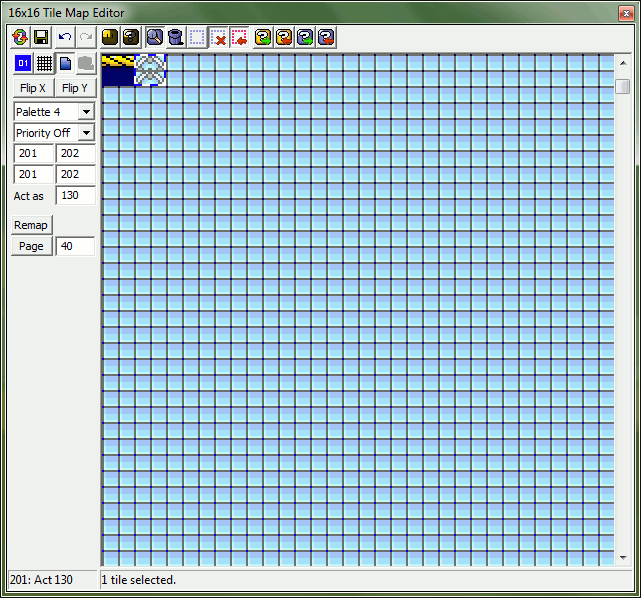Screen dimensions: 641x598
Task: Click the blue question block with green arrow
Action: (305, 37)
